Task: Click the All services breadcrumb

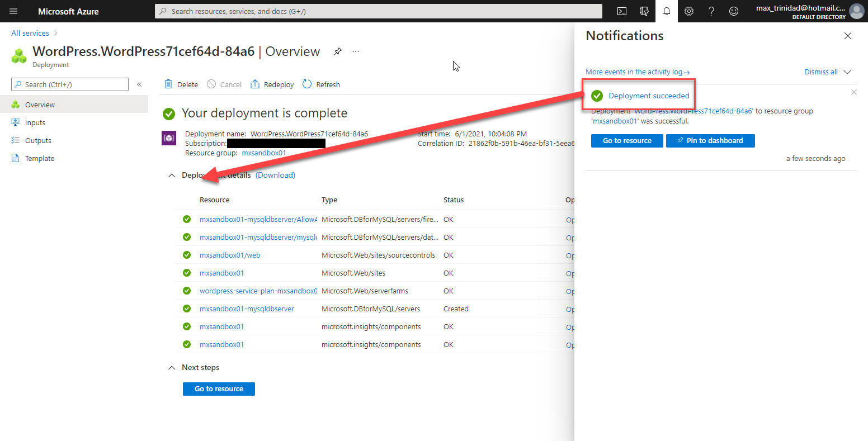Action: tap(30, 33)
